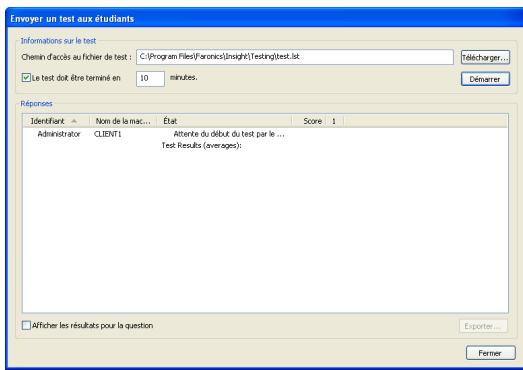Click the minutes field showing 10
Screen dimensions: 523x370
pos(150,79)
